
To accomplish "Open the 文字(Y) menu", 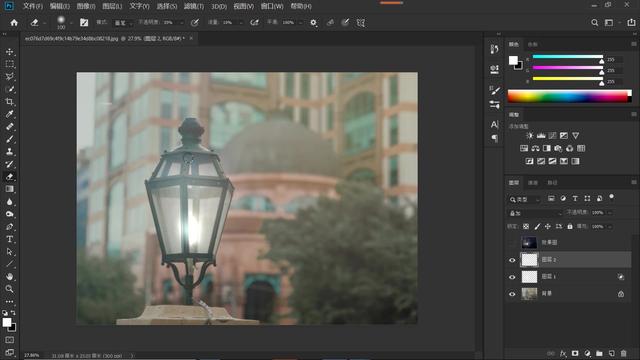I will [139, 6].
